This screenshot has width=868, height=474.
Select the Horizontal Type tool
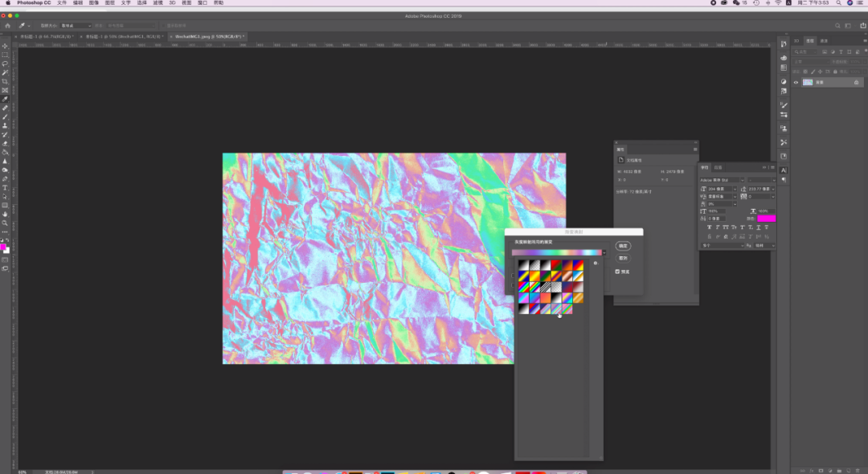click(x=5, y=187)
